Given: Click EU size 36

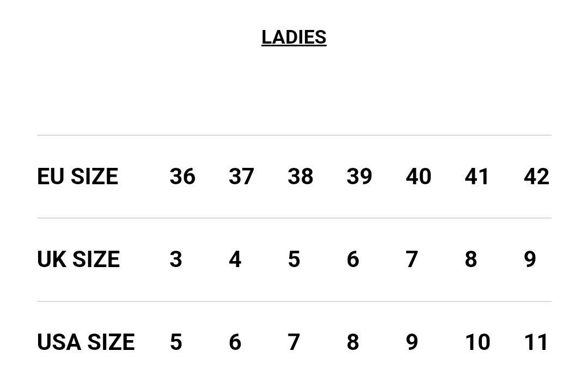Looking at the screenshot, I should coord(182,177).
